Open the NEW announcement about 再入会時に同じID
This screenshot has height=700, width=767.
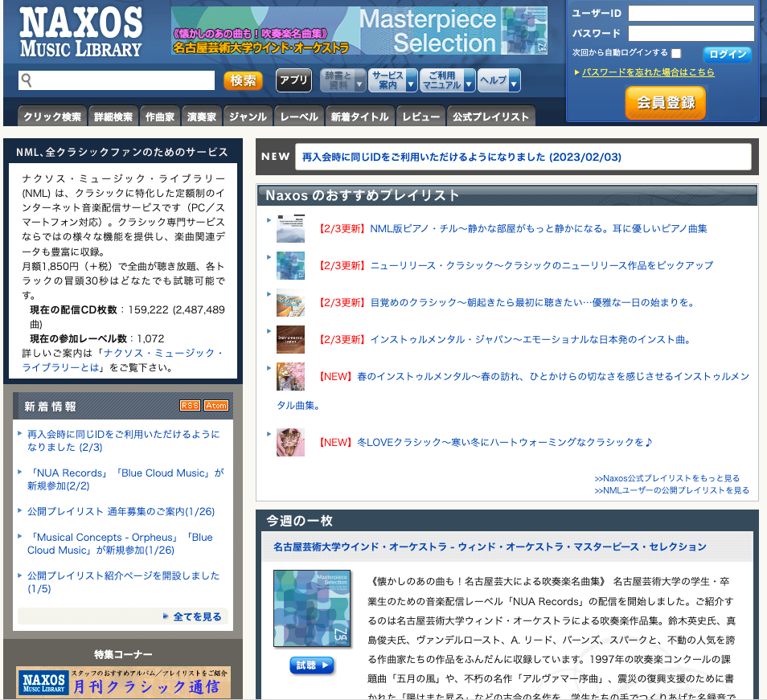point(461,157)
